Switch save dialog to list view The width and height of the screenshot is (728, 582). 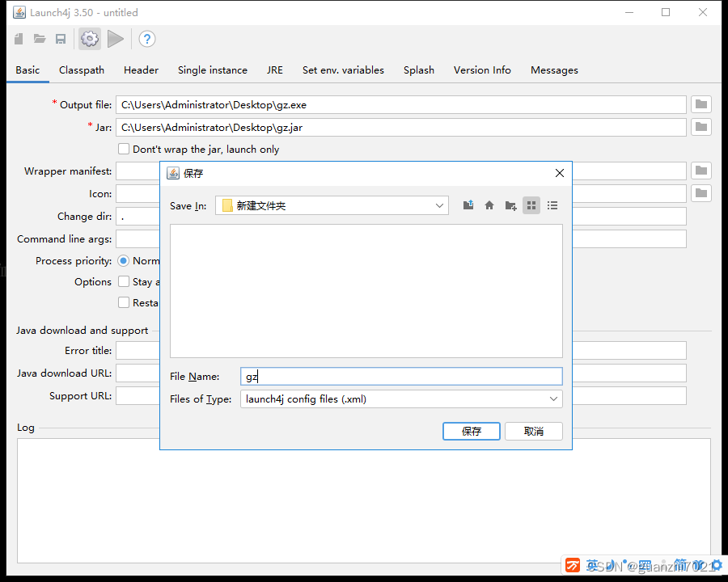[552, 205]
